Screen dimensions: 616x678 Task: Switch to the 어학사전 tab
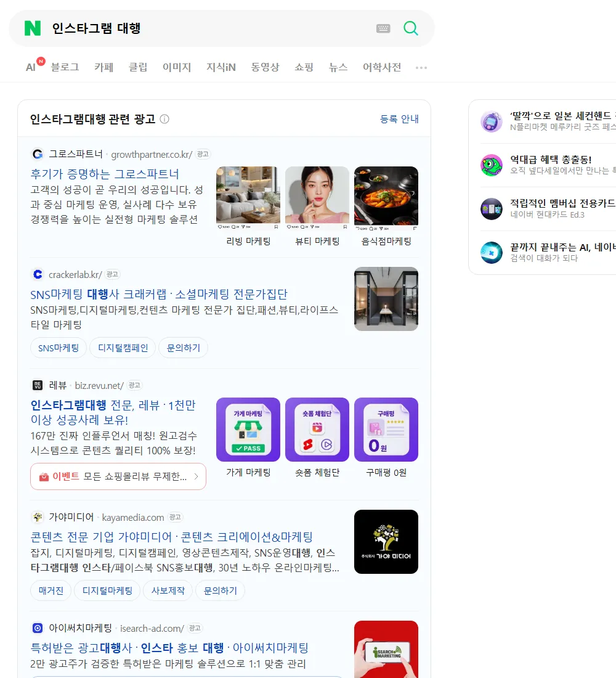382,67
